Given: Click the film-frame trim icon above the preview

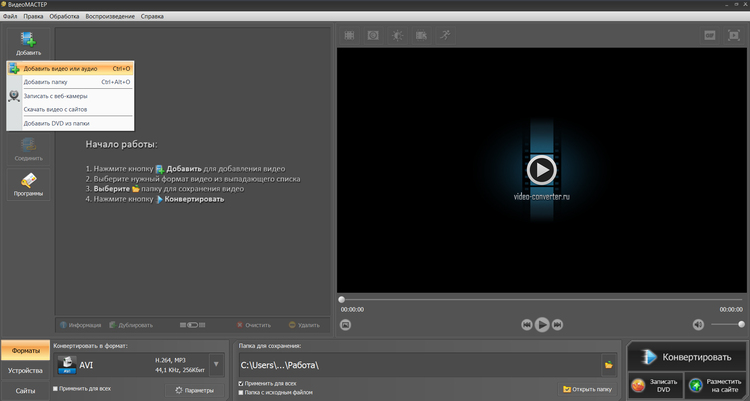Looking at the screenshot, I should coord(350,35).
